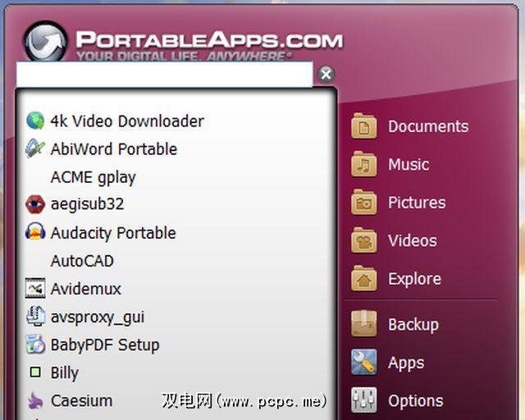Open the Videos folder icon

tap(364, 240)
